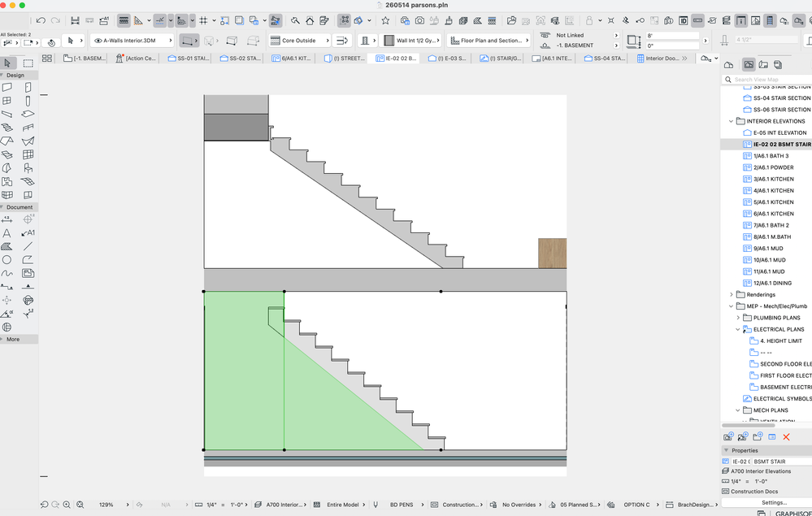
Task: Toggle the guide lines snap button
Action: (160, 20)
